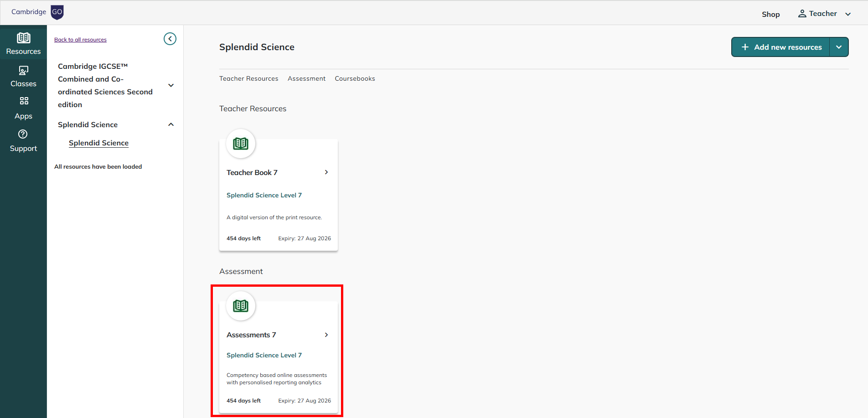
Task: Open the Shop link
Action: 771,14
